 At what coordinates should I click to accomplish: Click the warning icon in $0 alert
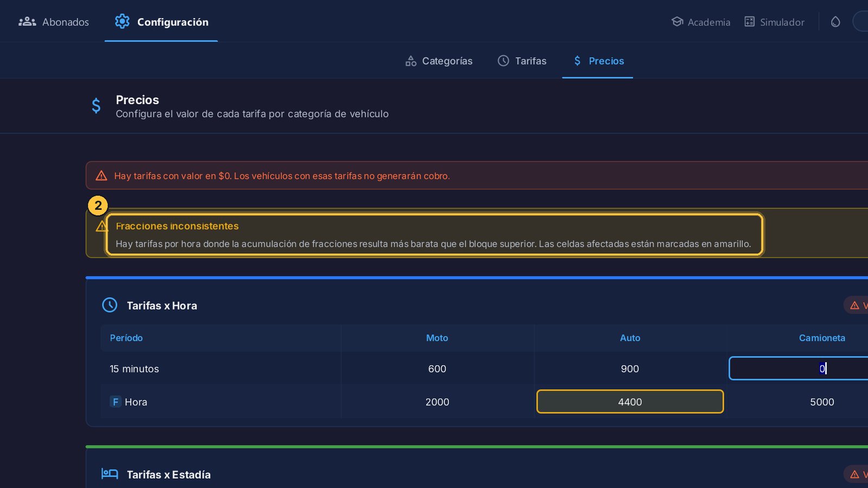[x=101, y=176]
